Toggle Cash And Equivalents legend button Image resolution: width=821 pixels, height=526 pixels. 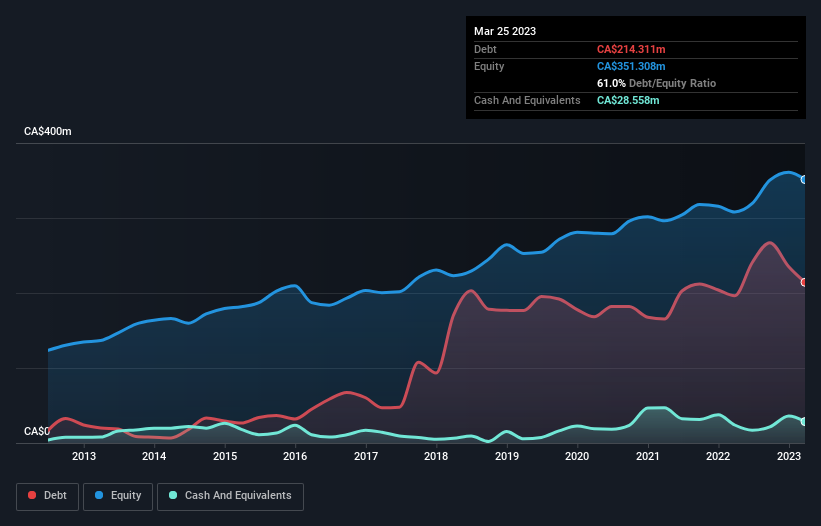pyautogui.click(x=230, y=496)
